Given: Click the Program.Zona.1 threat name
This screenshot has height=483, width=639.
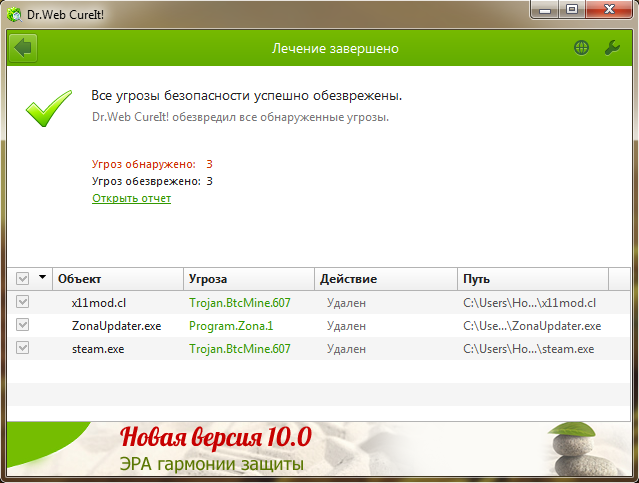Looking at the screenshot, I should [x=231, y=326].
